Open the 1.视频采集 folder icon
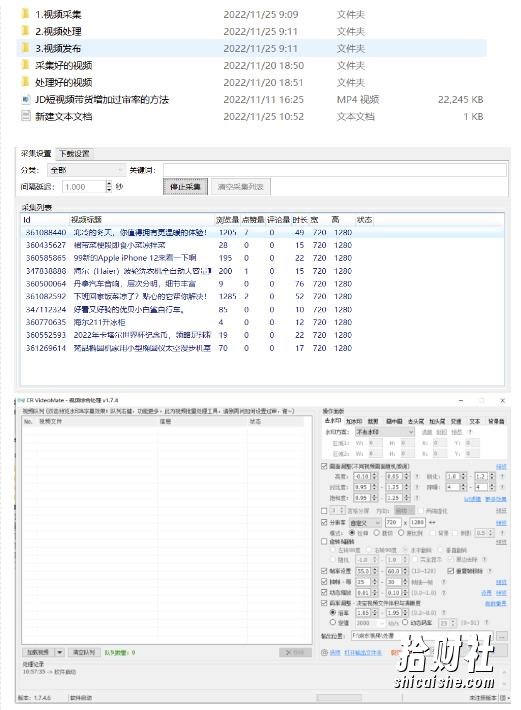This screenshot has height=710, width=521. click(x=25, y=14)
